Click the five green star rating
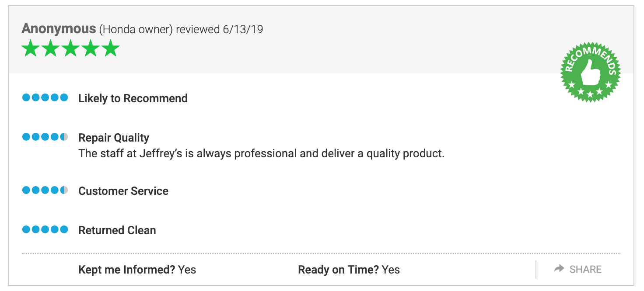 [70, 48]
